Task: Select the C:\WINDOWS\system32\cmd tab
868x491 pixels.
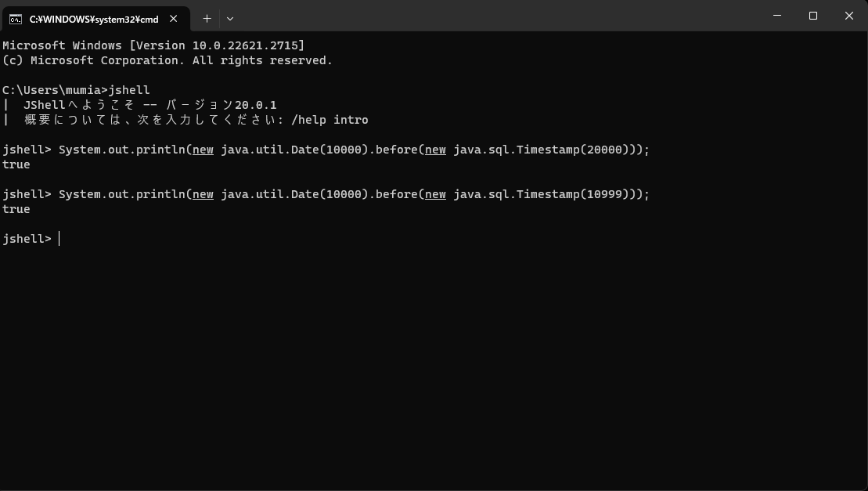Action: click(x=94, y=18)
